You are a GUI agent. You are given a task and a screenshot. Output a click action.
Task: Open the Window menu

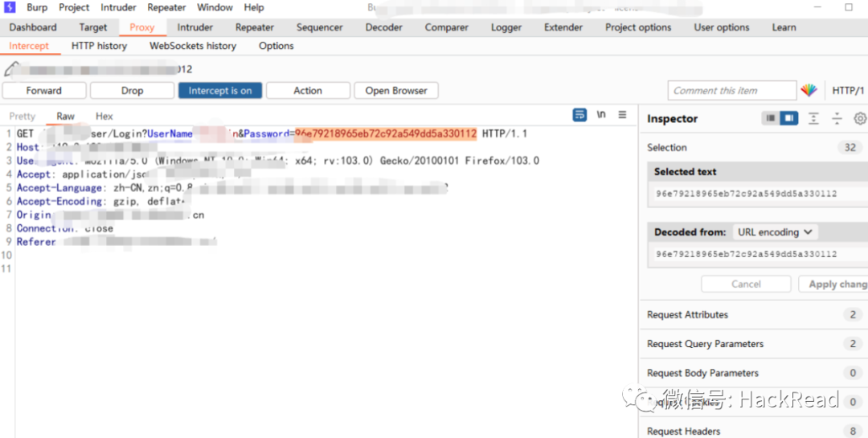[215, 8]
